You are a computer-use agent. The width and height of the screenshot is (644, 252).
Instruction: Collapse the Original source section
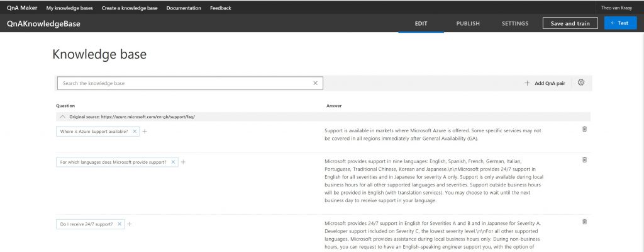[62, 117]
